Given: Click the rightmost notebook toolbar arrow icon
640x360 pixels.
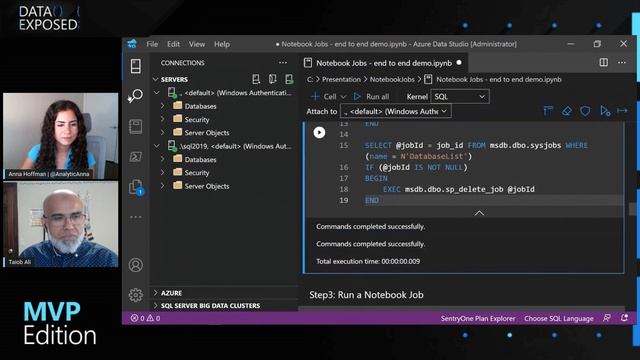Looking at the screenshot, I should pyautogui.click(x=622, y=111).
